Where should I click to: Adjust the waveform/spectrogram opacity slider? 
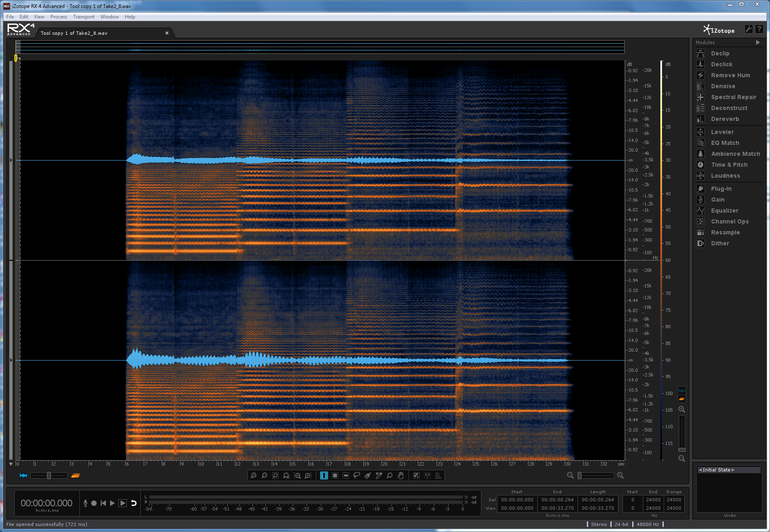[x=49, y=475]
